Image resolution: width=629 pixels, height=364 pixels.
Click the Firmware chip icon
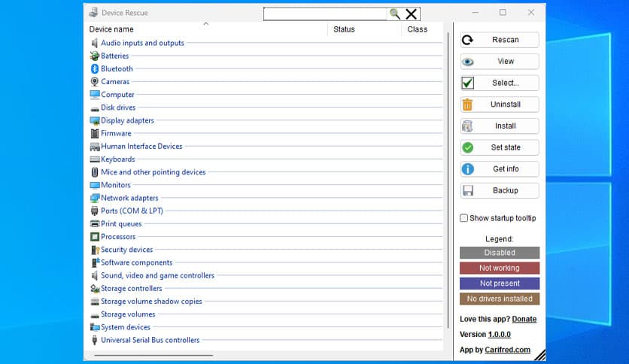95,133
